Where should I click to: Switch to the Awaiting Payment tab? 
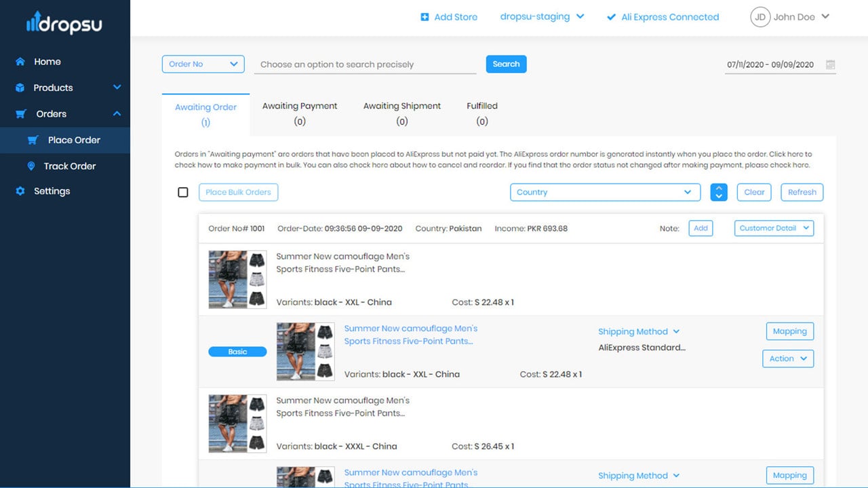(x=300, y=114)
